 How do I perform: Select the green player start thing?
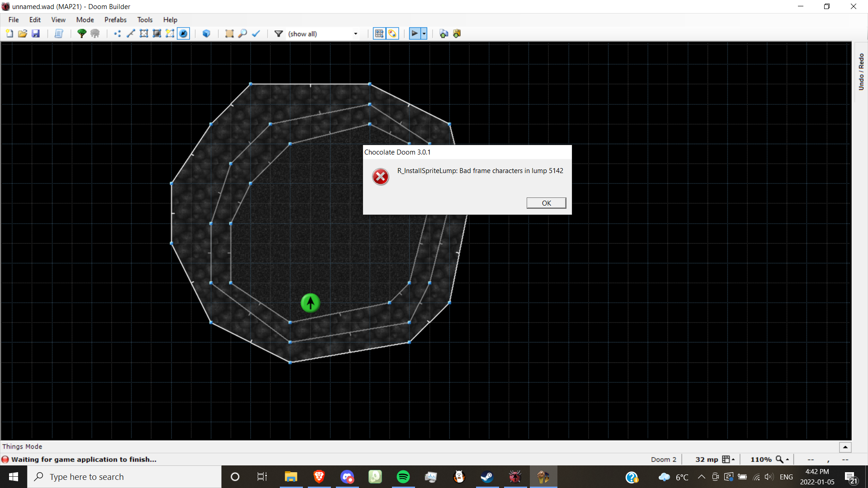[x=310, y=303]
